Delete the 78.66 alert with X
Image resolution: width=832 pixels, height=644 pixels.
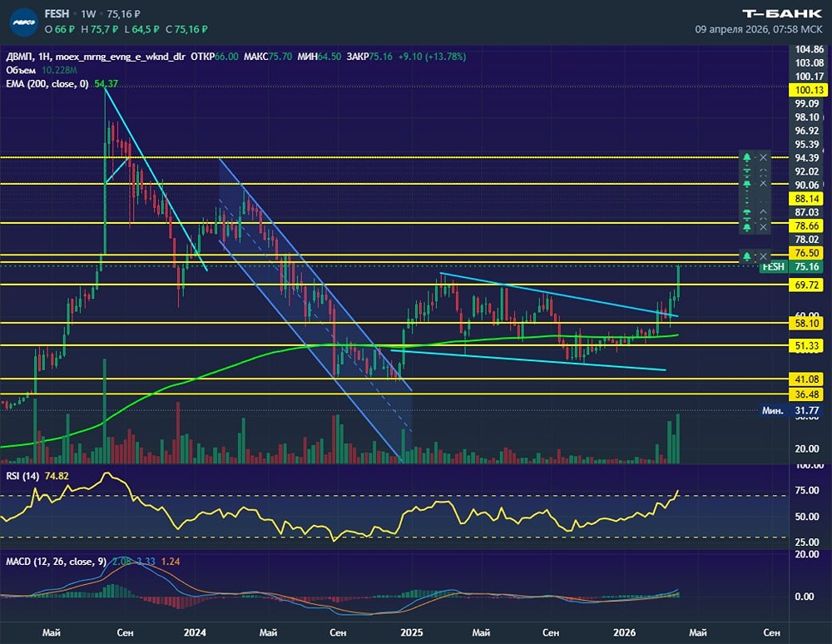(x=763, y=226)
